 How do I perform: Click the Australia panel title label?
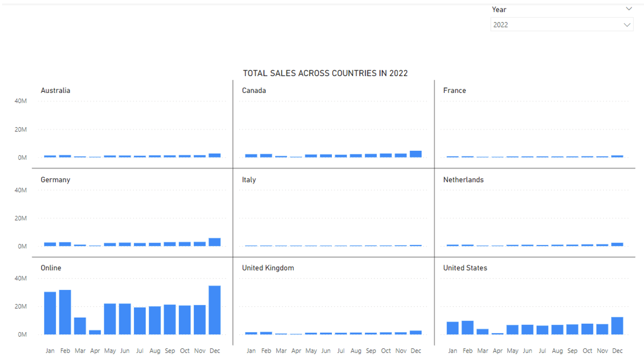click(56, 90)
